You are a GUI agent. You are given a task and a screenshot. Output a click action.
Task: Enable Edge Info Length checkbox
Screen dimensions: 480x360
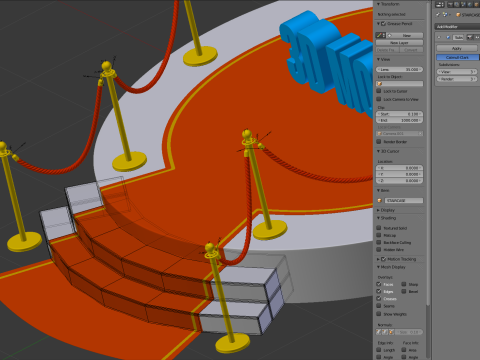[x=379, y=350]
